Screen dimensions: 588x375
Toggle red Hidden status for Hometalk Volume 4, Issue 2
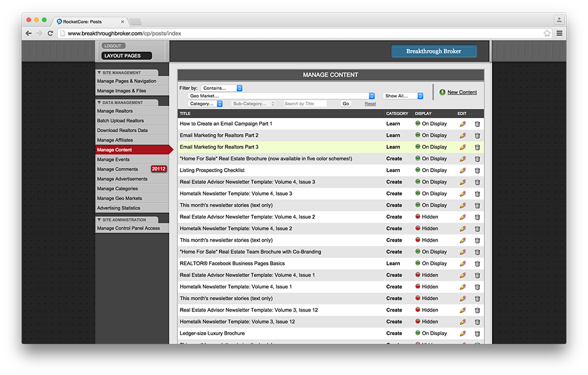[x=418, y=229]
